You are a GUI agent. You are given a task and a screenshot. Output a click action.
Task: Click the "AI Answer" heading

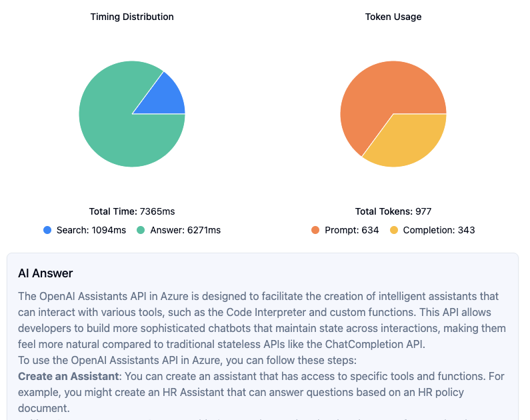click(45, 273)
